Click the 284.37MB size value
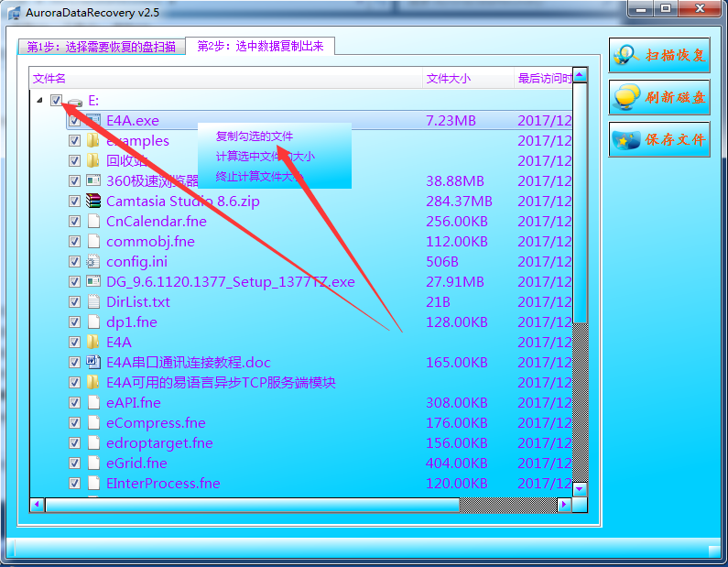The height and width of the screenshot is (567, 728). coord(459,202)
